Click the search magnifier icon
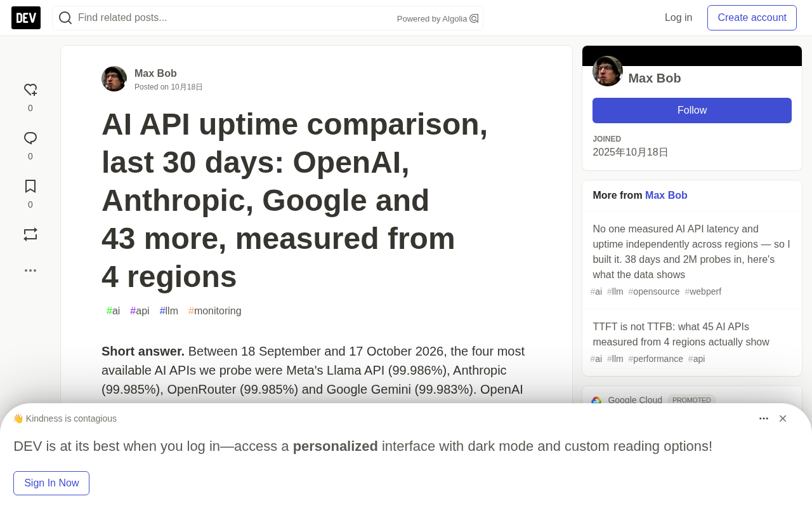This screenshot has width=812, height=508. tap(65, 18)
